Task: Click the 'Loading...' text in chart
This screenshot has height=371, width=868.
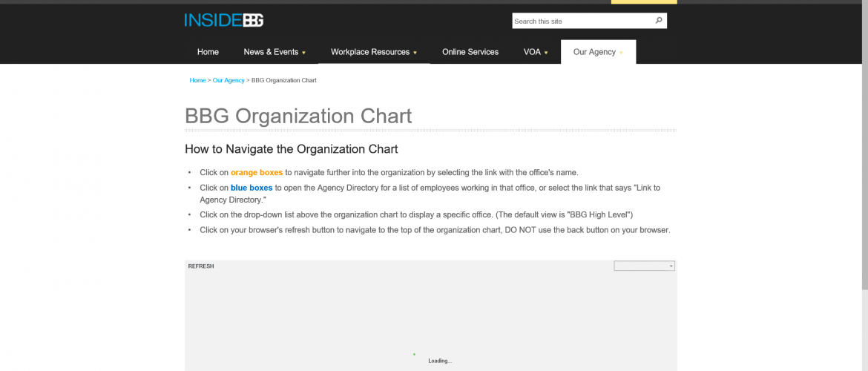Action: click(x=440, y=361)
